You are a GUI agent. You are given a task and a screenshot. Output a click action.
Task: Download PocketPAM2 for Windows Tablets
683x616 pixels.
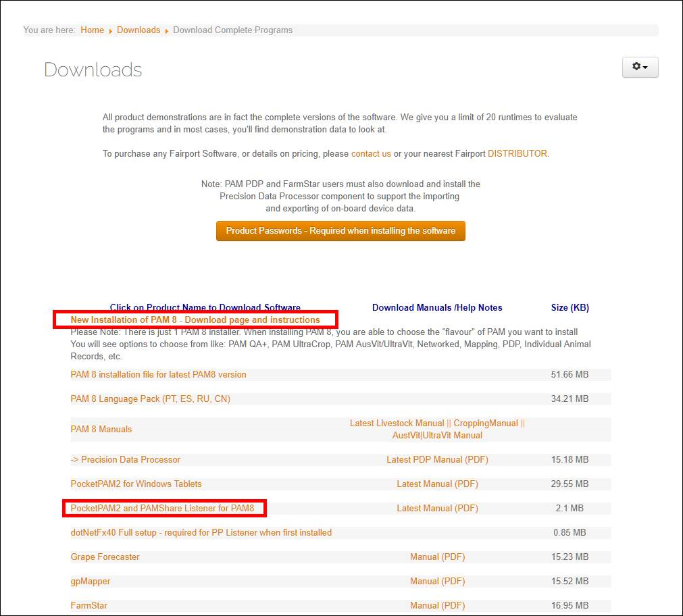pos(136,484)
